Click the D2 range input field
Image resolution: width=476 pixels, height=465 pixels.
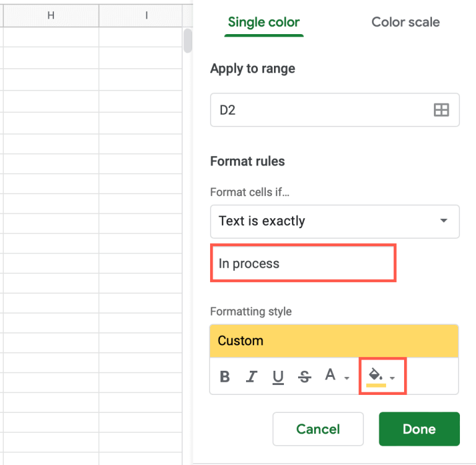click(x=335, y=110)
